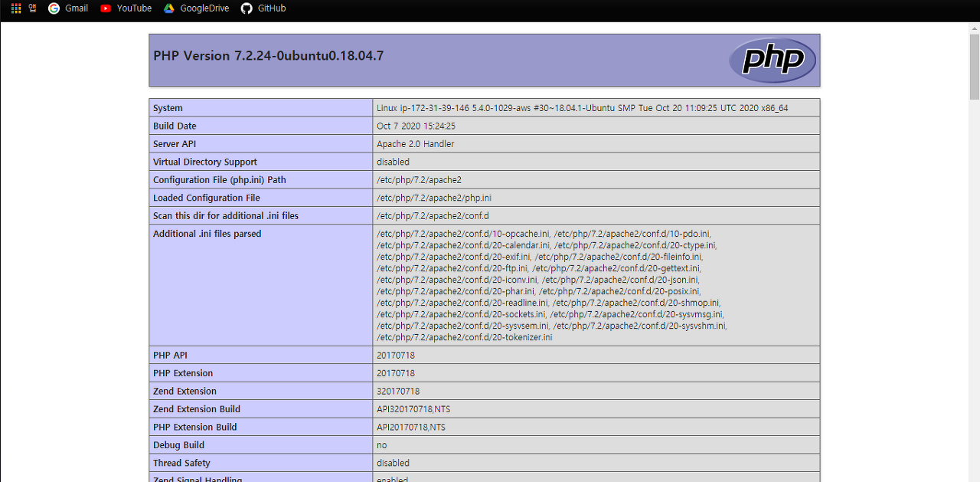
Task: Click the vertical scrollbar thumb
Action: click(974, 67)
